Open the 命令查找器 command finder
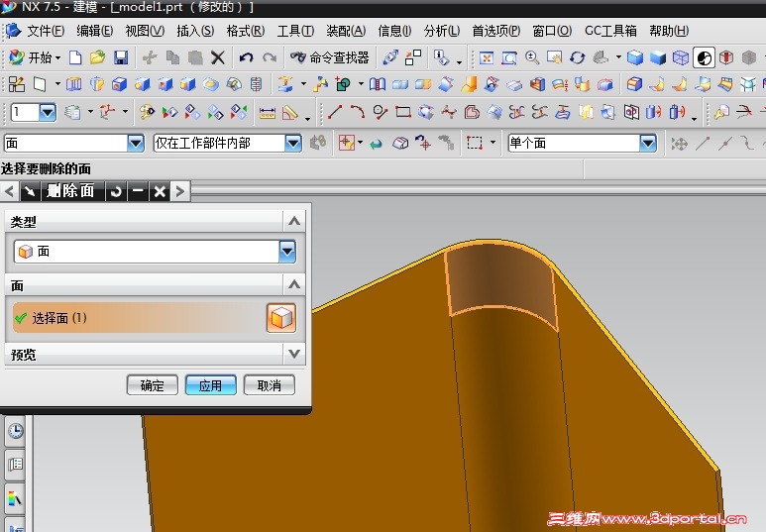This screenshot has width=766, height=532. pos(330,57)
